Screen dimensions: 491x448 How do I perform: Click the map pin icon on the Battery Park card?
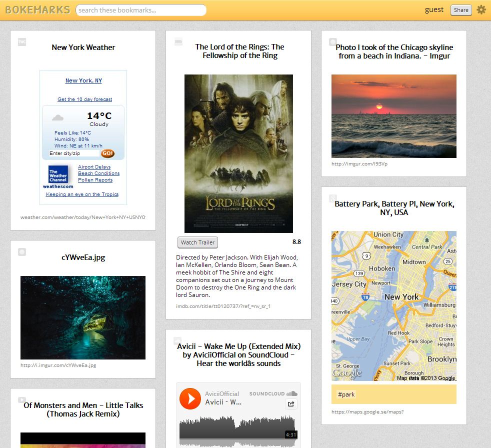point(332,198)
